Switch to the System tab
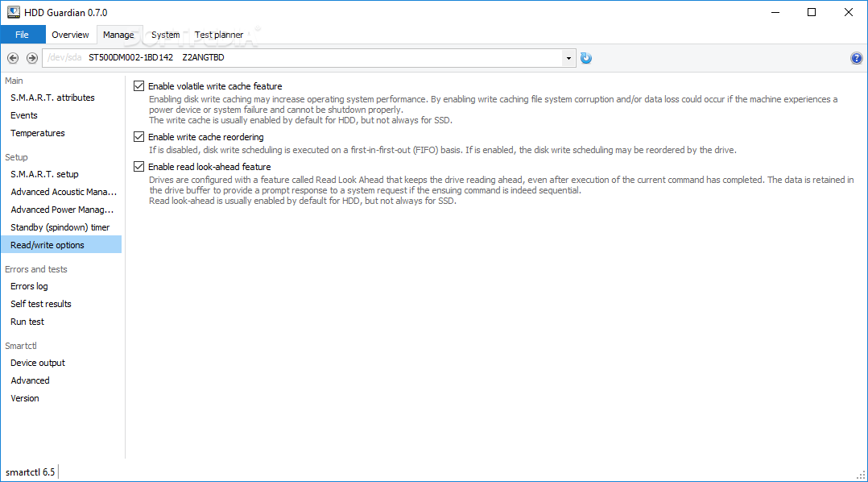The width and height of the screenshot is (868, 482). (x=166, y=35)
